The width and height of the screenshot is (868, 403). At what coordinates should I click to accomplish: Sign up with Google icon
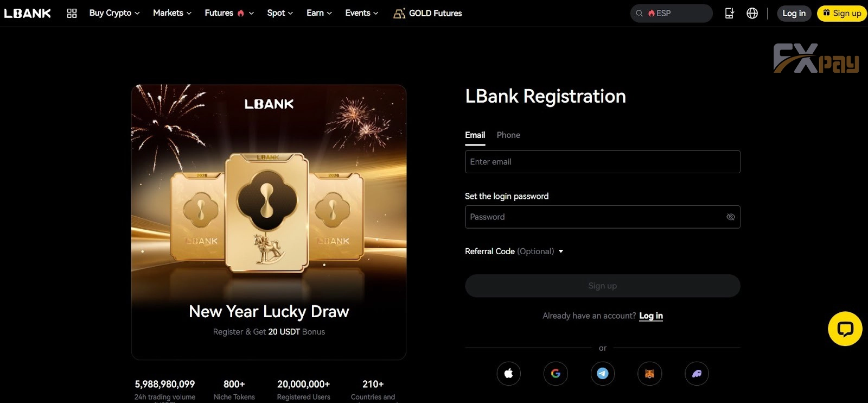[x=556, y=374]
